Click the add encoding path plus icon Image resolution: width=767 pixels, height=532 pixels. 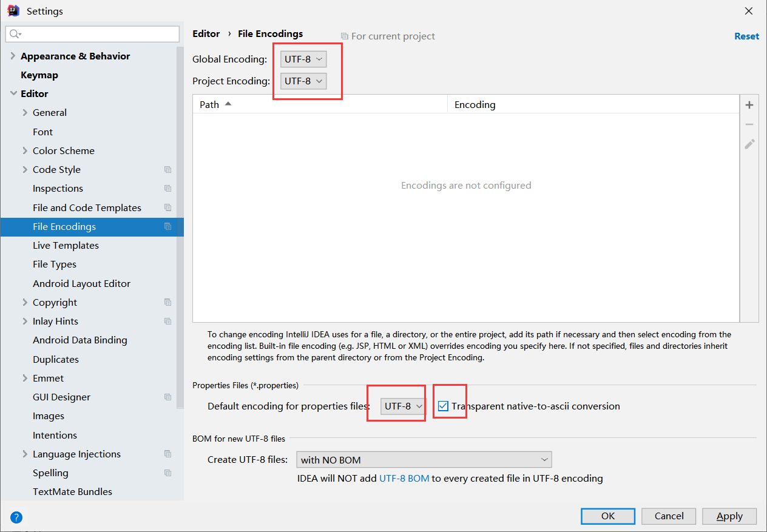pyautogui.click(x=749, y=105)
